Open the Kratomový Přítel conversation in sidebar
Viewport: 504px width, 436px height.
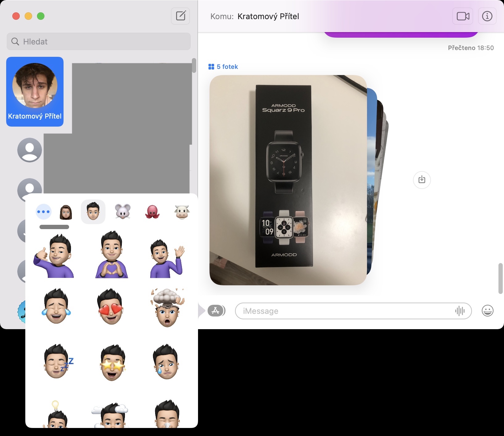(35, 92)
